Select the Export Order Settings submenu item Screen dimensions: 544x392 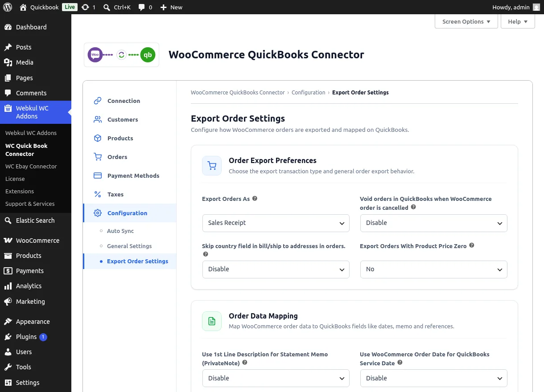137,261
